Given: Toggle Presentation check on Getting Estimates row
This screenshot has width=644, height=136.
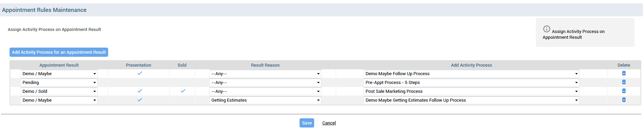Looking at the screenshot, I should point(139,100).
